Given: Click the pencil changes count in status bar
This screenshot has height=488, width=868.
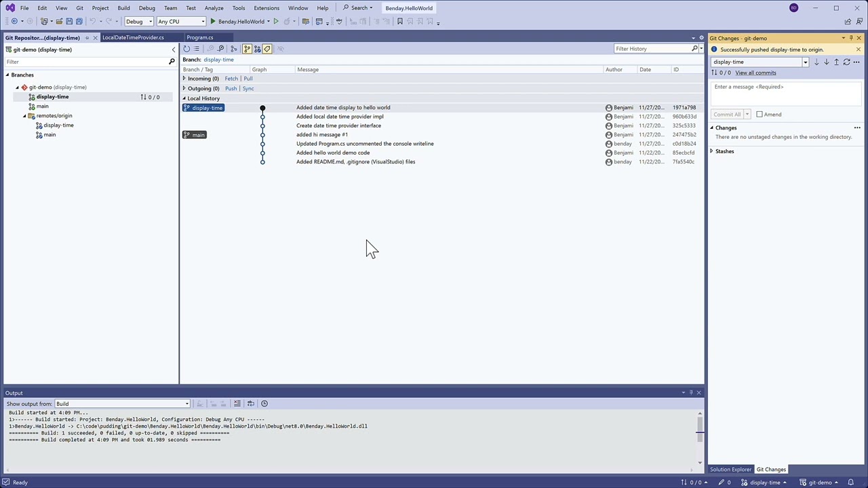Looking at the screenshot, I should 725,483.
